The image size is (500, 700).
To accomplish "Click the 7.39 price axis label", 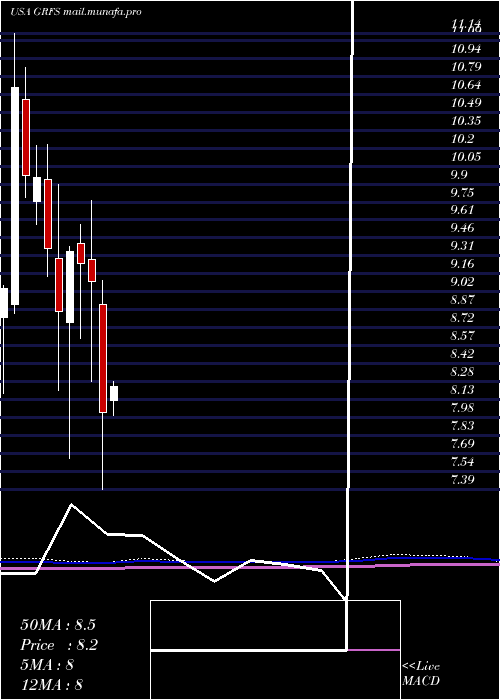I will [462, 479].
